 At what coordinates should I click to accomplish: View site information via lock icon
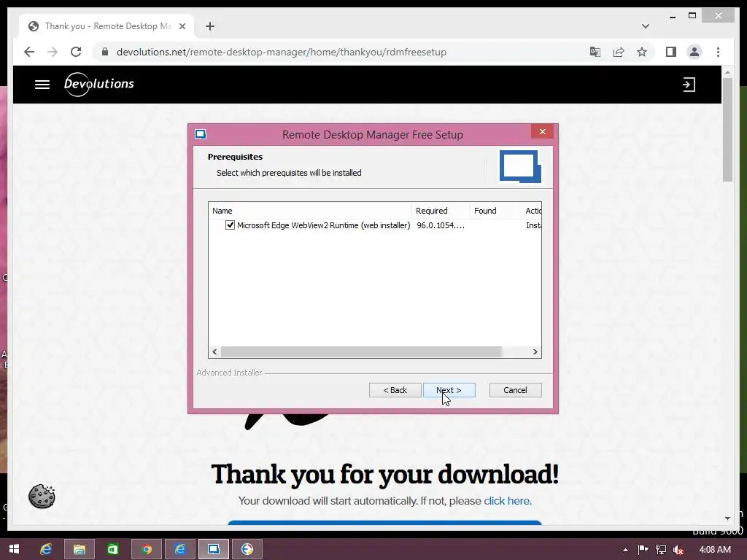[105, 52]
